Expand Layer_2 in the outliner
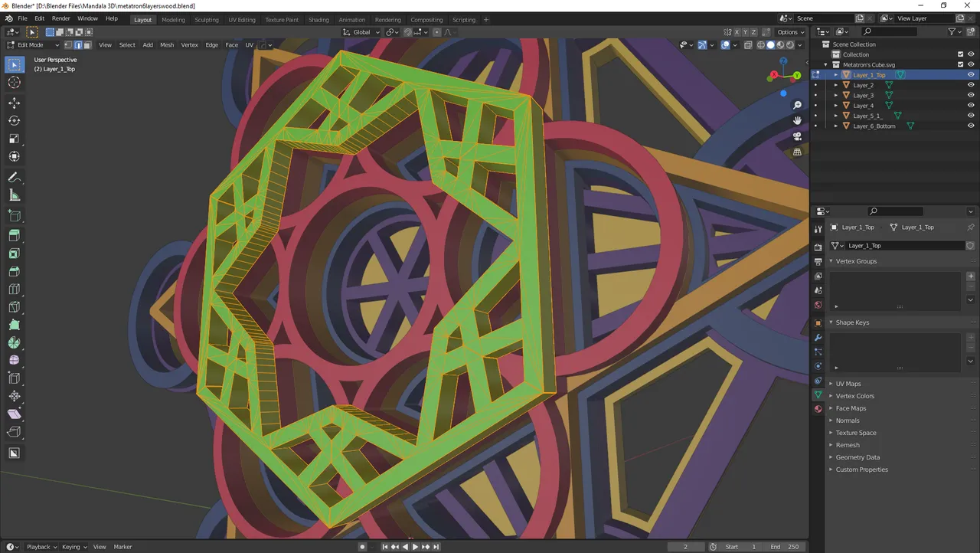 836,85
